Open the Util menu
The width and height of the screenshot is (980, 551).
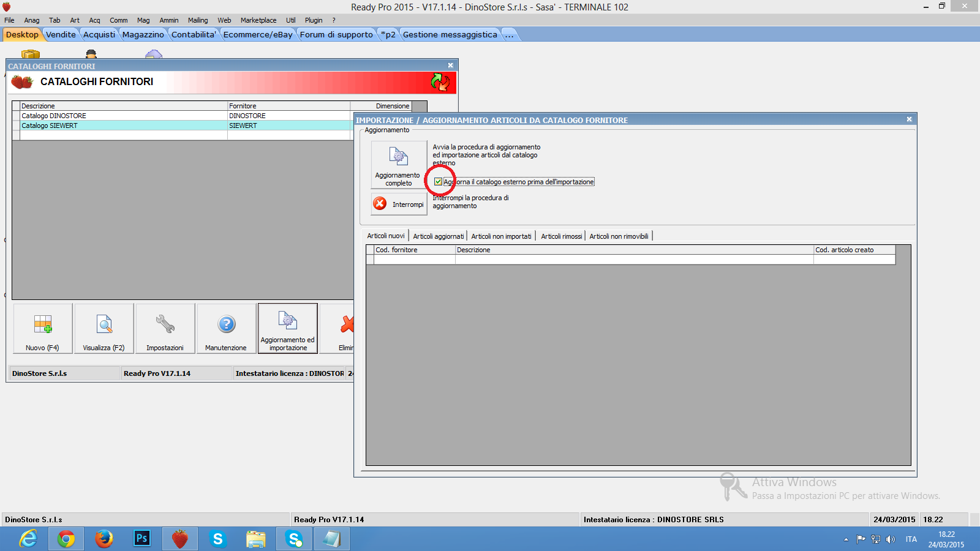point(291,20)
